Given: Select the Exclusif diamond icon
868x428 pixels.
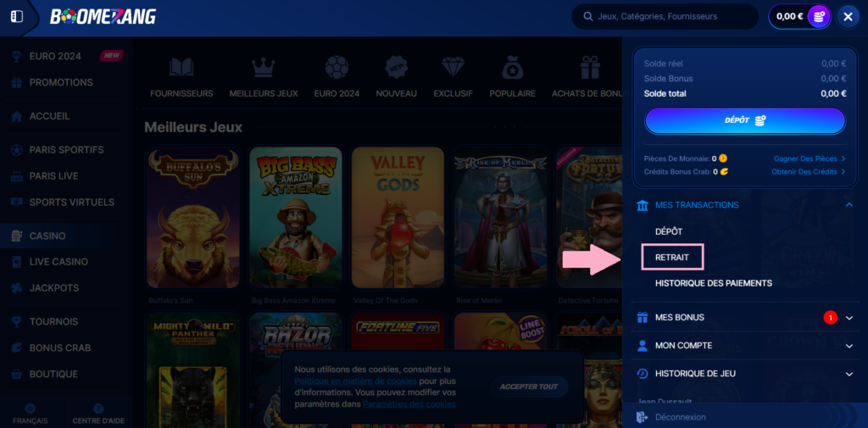Looking at the screenshot, I should pos(453,69).
